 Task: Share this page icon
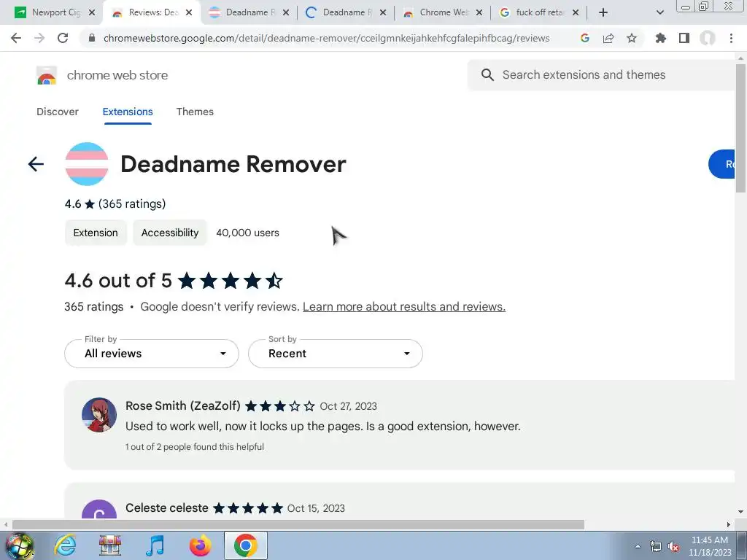(608, 38)
